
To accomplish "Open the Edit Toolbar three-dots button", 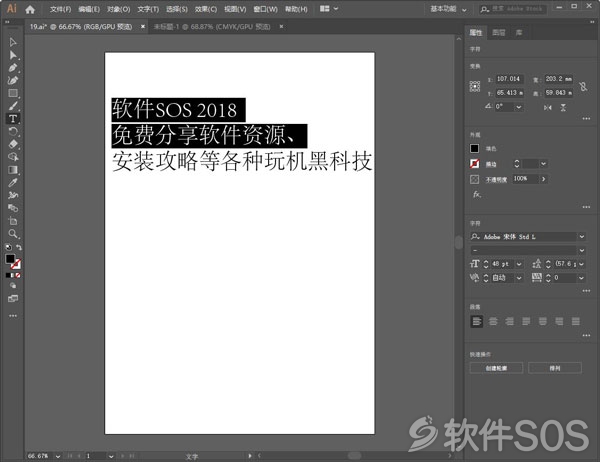I will coord(13,316).
